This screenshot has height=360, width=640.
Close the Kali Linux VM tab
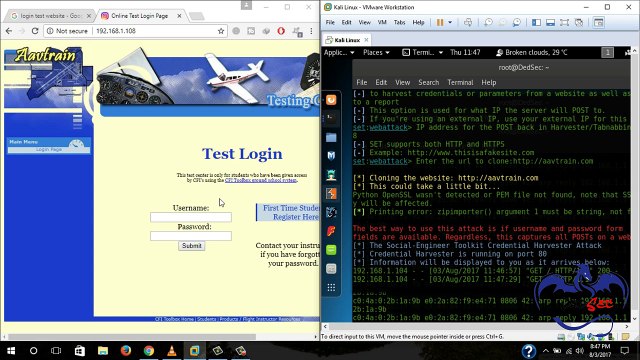(366, 40)
